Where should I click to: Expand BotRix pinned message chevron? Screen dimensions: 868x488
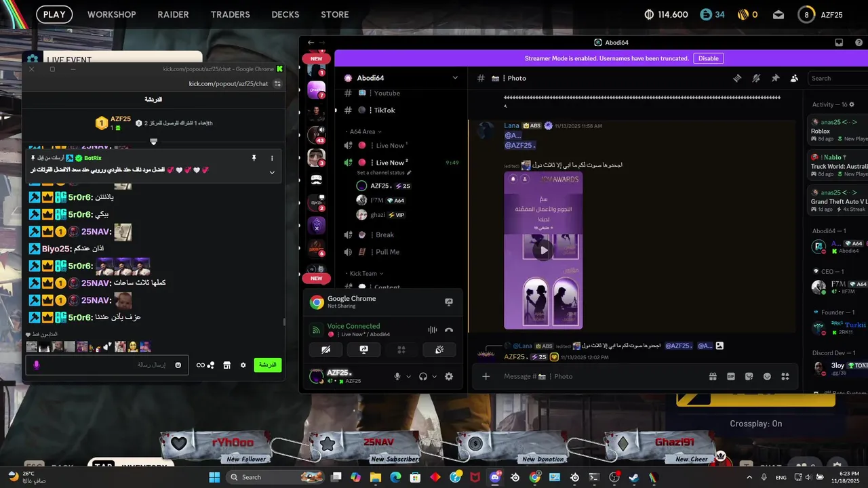pyautogui.click(x=272, y=172)
